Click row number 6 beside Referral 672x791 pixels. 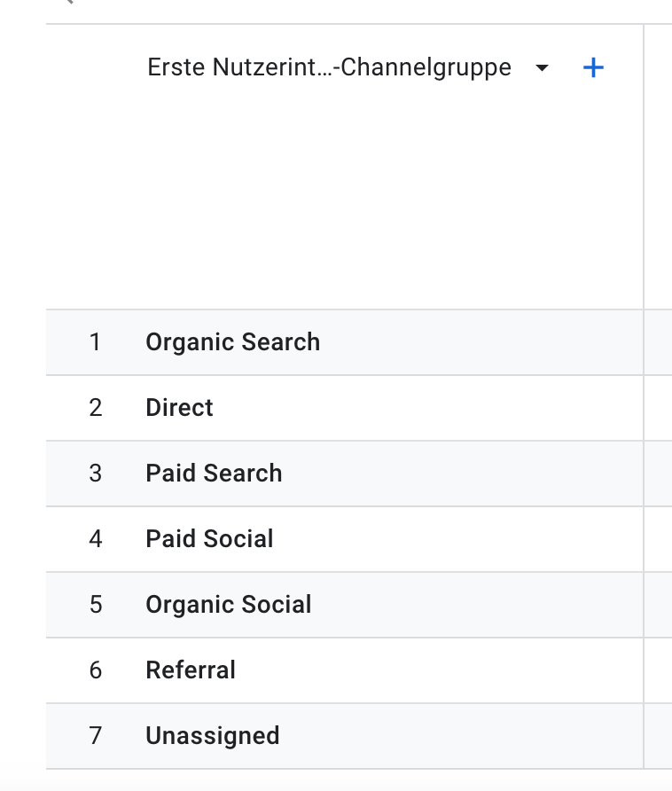click(x=96, y=670)
